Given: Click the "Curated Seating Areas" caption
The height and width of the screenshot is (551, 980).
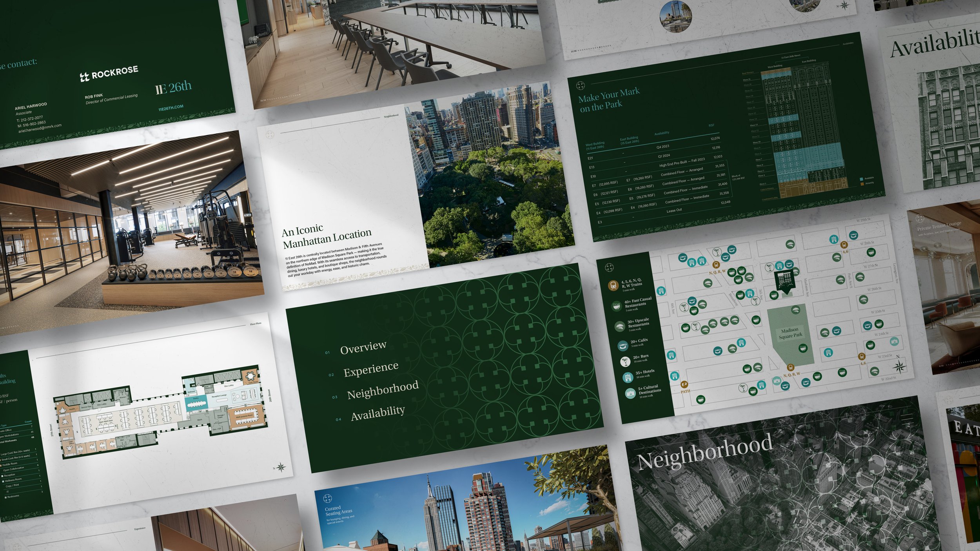Looking at the screenshot, I should (x=338, y=510).
